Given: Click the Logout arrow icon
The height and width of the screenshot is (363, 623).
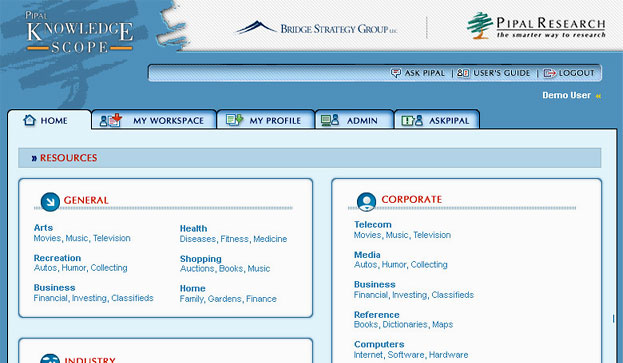Looking at the screenshot, I should tap(549, 73).
